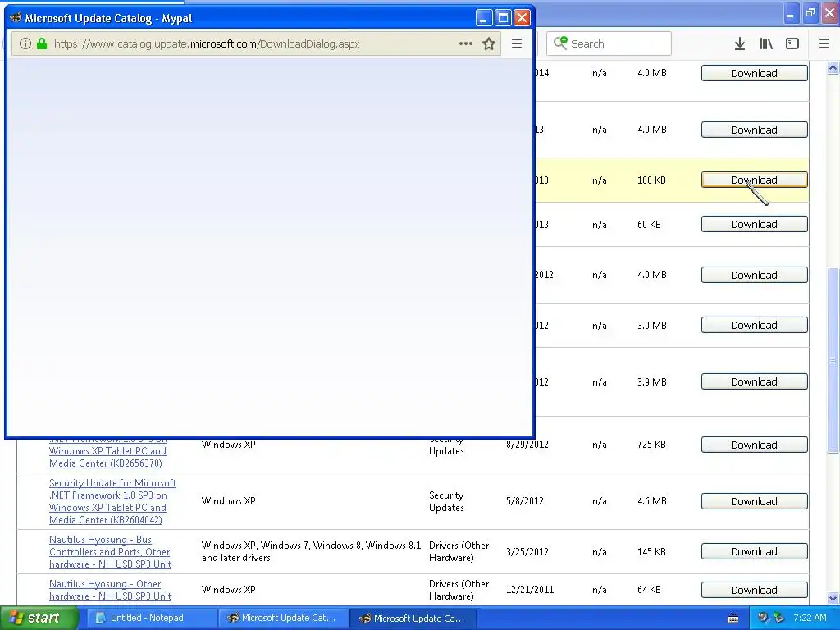Click the vertical scrollbar thumb
This screenshot has height=630, width=840.
point(833,360)
